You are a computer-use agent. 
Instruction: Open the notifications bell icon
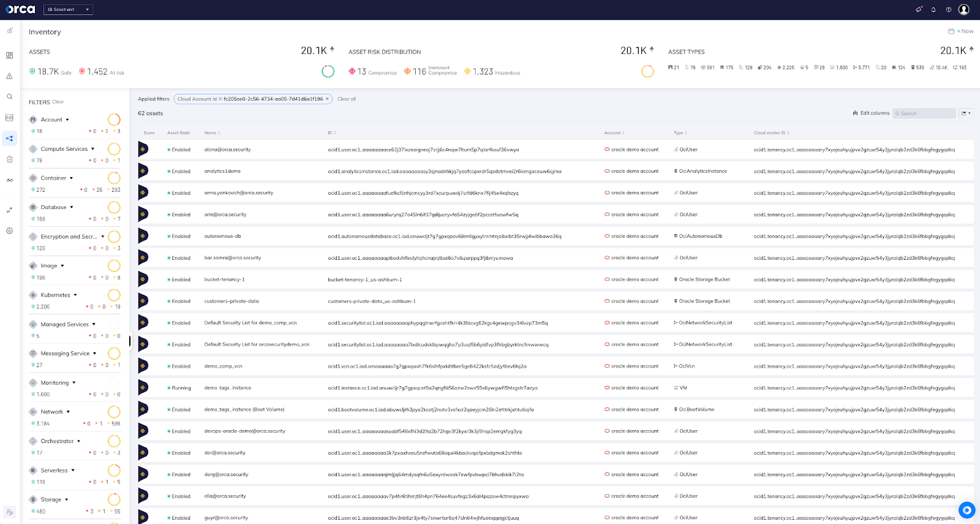point(933,10)
